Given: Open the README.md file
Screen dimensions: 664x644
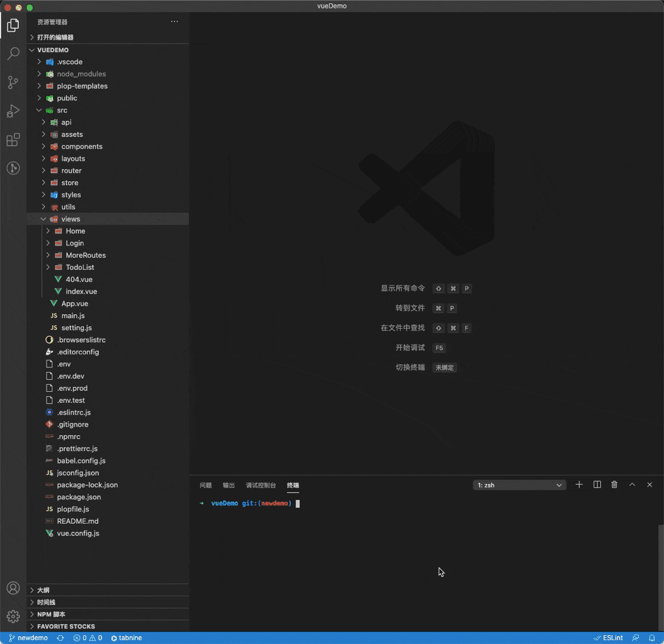Looking at the screenshot, I should click(x=108, y=521).
